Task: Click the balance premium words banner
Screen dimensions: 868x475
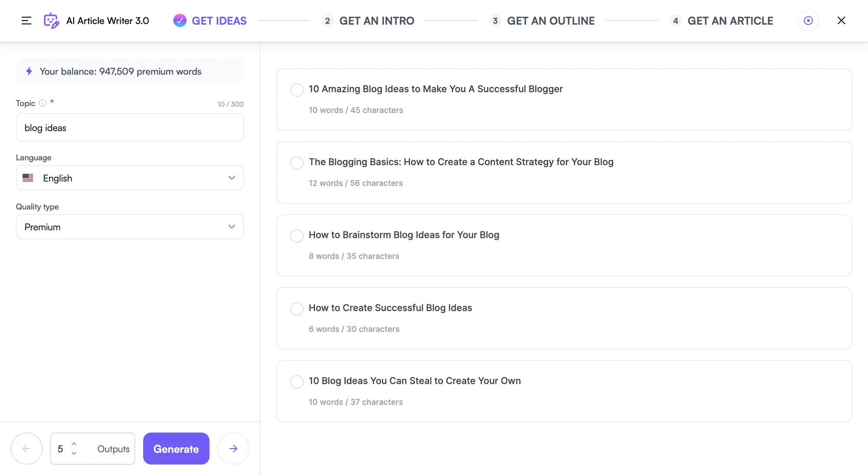Action: 130,71
